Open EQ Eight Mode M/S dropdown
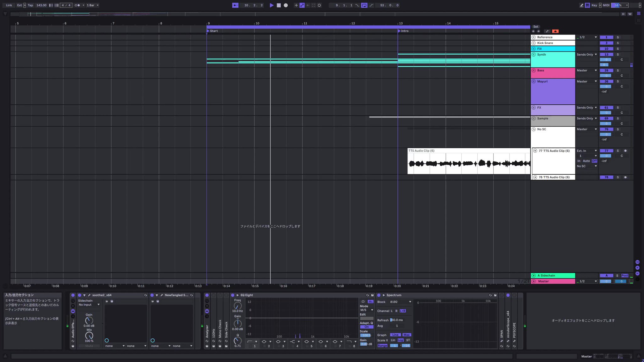This screenshot has height=362, width=644. pos(367,310)
